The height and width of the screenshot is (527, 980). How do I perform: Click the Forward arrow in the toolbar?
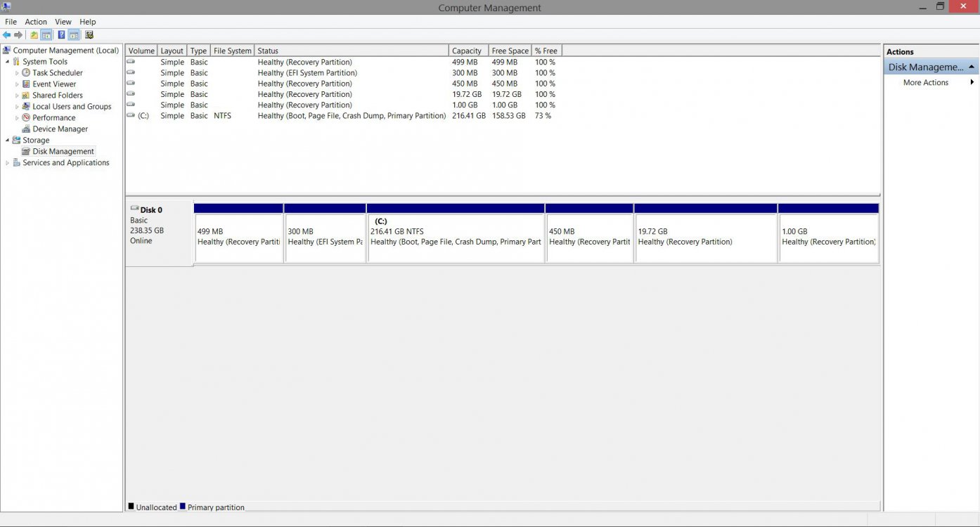[x=18, y=34]
